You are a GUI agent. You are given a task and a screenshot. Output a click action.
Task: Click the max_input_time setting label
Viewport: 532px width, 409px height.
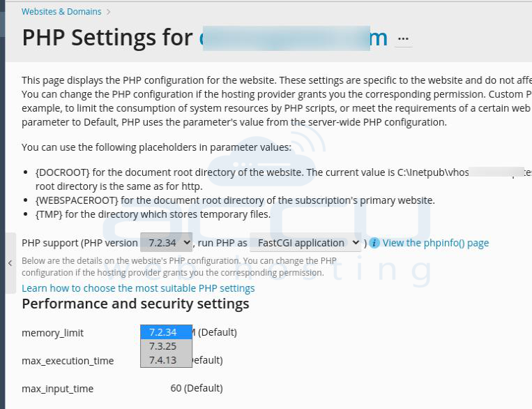point(58,389)
